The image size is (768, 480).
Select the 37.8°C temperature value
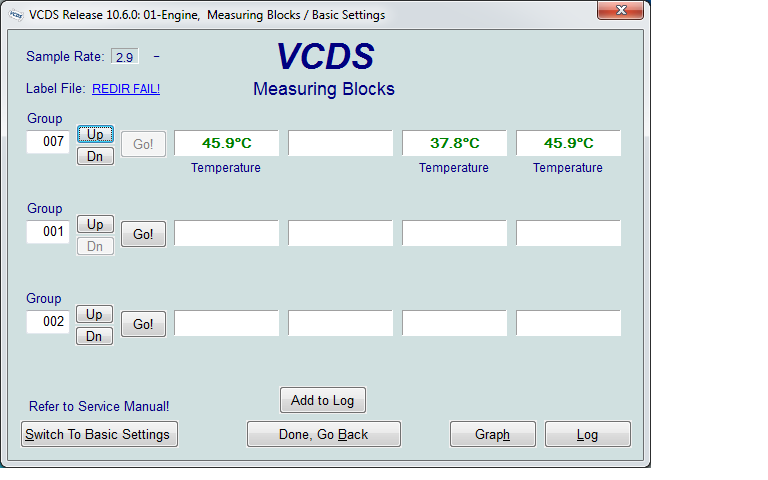pos(455,143)
